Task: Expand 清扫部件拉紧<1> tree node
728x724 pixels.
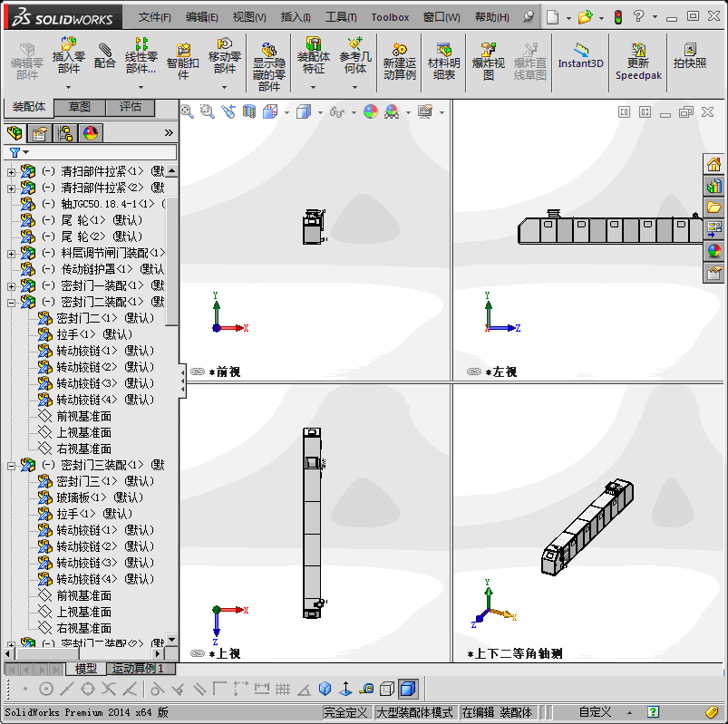Action: [11, 172]
